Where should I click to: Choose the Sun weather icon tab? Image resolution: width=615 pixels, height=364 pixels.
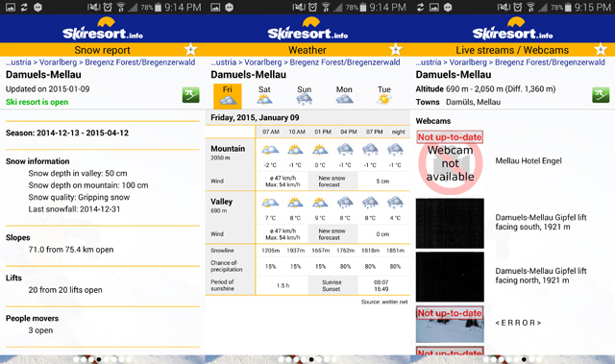[304, 96]
